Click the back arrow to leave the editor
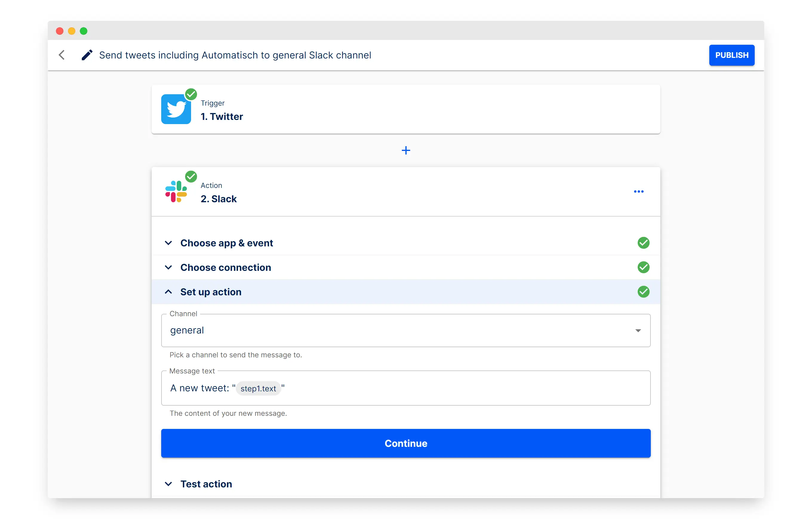The image size is (812, 519). tap(62, 55)
